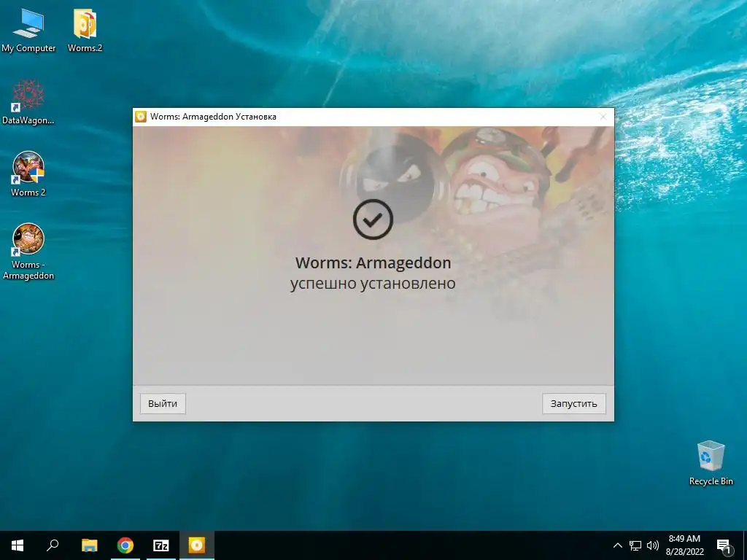Click the 'успешно установлено' status text

click(x=373, y=284)
